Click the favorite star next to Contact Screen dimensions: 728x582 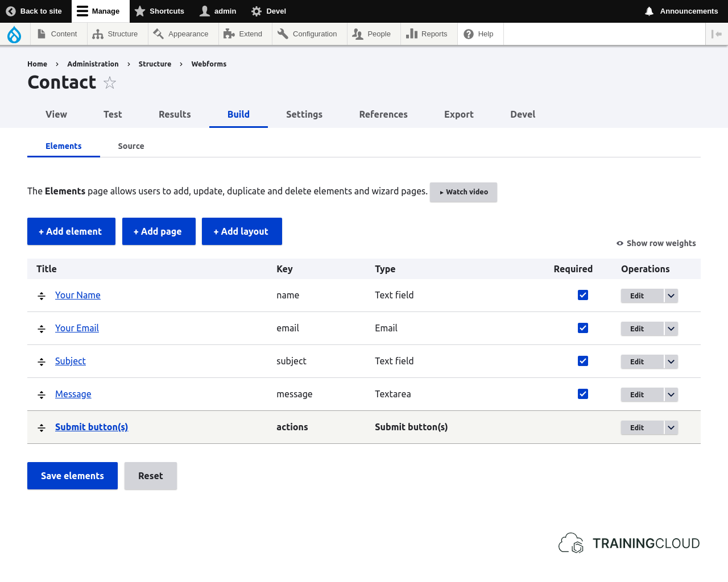point(110,83)
